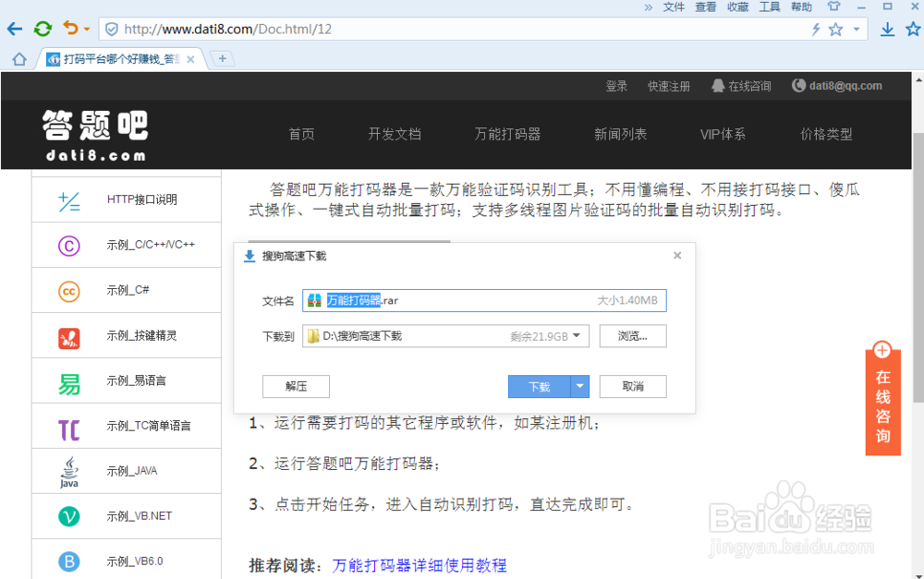Click the 解压 button

(296, 386)
